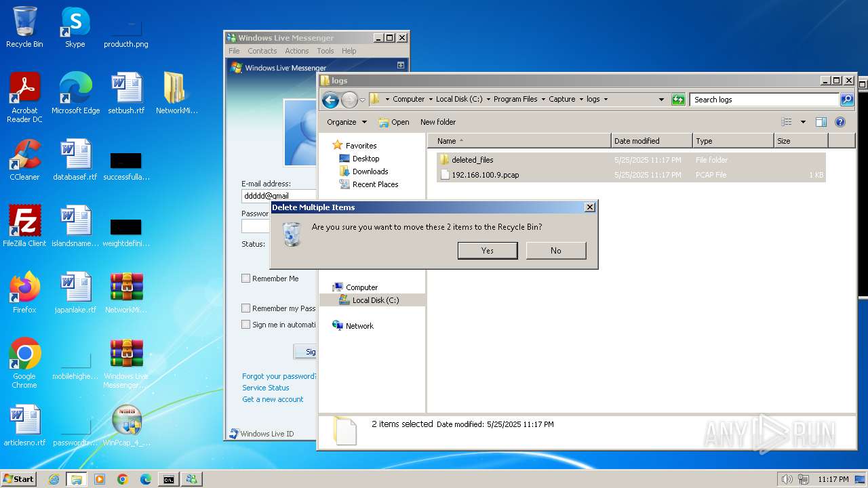This screenshot has width=868, height=488.
Task: Toggle Remember Me checkbox in Messenger
Action: point(246,279)
